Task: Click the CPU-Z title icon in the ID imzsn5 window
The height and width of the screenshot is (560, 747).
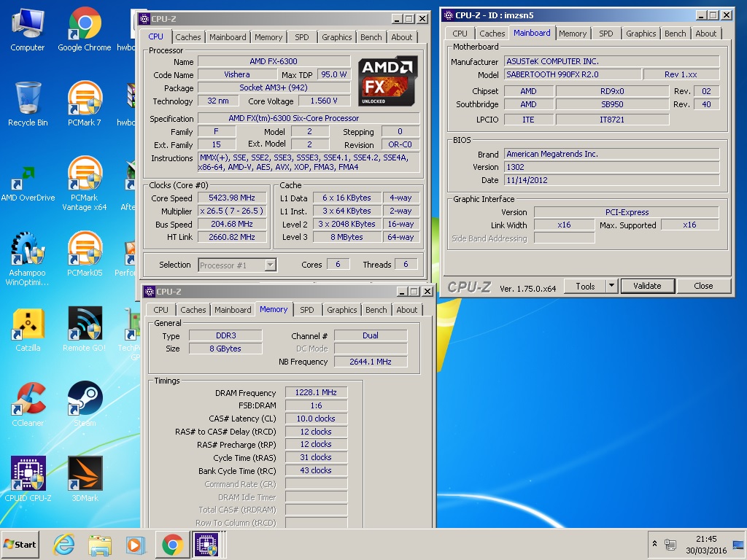Action: 449,15
